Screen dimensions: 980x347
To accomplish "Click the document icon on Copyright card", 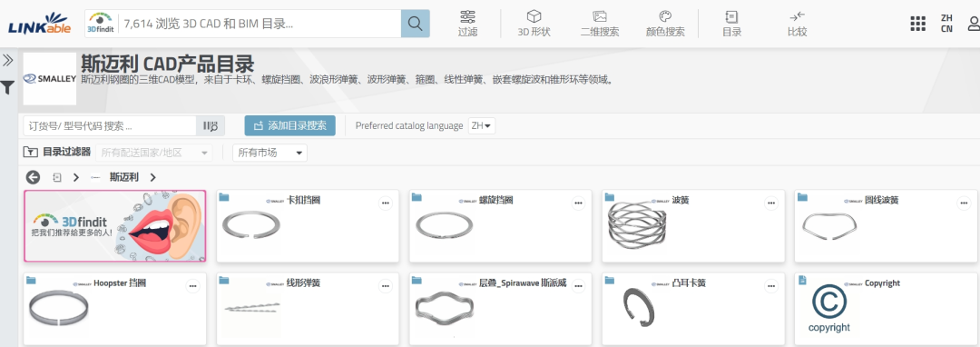I will point(802,280).
